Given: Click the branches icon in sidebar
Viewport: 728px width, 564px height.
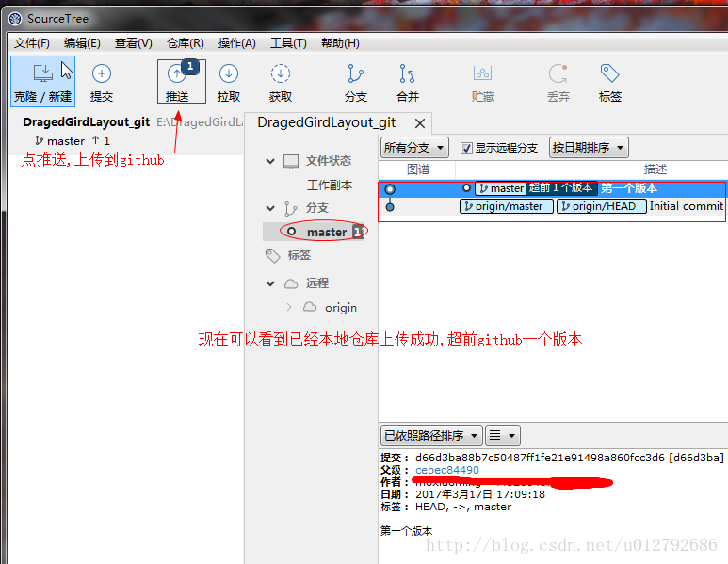Looking at the screenshot, I should [x=291, y=208].
